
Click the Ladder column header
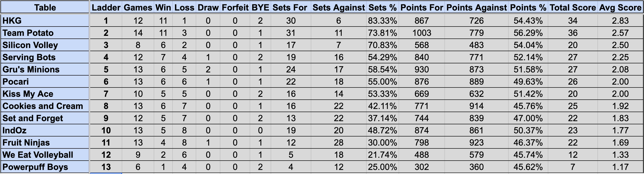pos(106,7)
